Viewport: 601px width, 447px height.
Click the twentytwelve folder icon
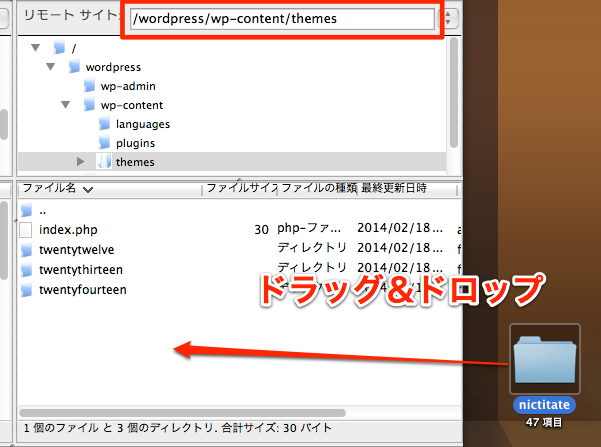coord(27,250)
